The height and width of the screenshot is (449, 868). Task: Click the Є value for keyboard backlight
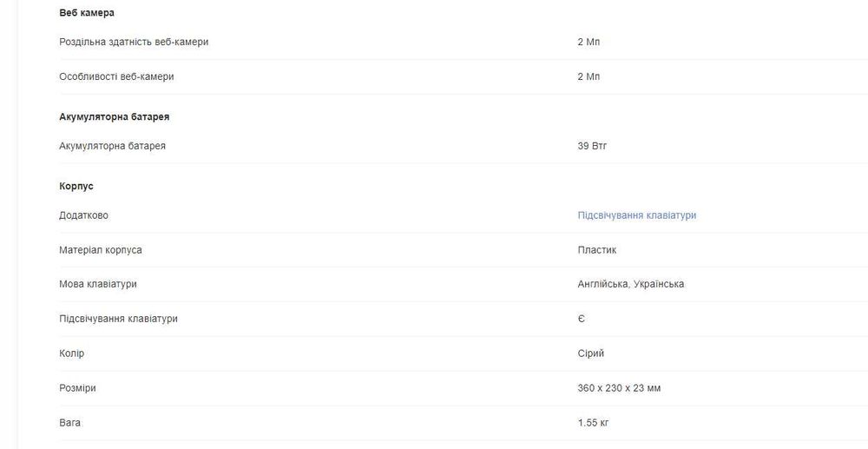tap(582, 319)
